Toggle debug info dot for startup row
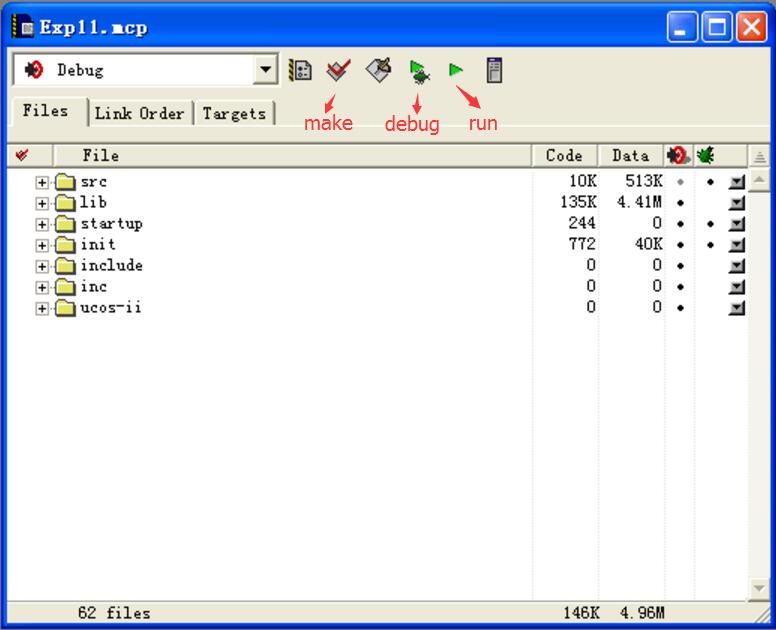 710,224
